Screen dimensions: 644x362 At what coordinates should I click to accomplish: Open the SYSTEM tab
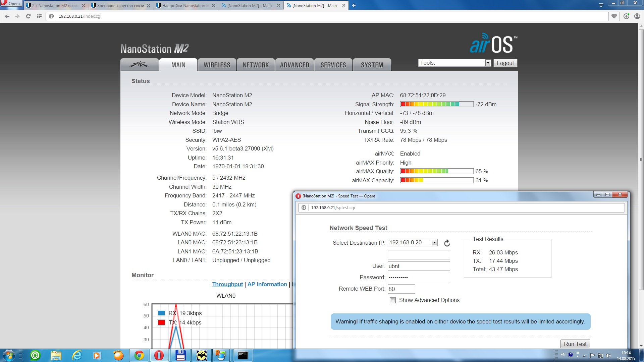coord(372,65)
